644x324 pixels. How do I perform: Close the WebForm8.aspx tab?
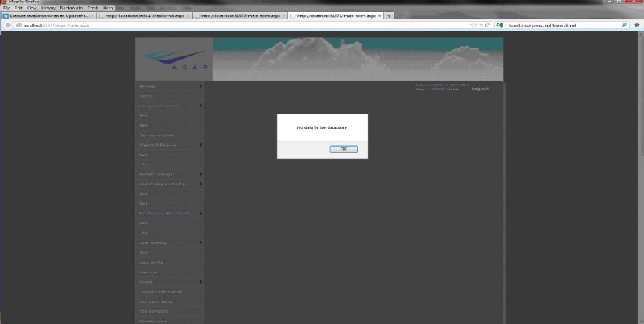click(x=188, y=15)
